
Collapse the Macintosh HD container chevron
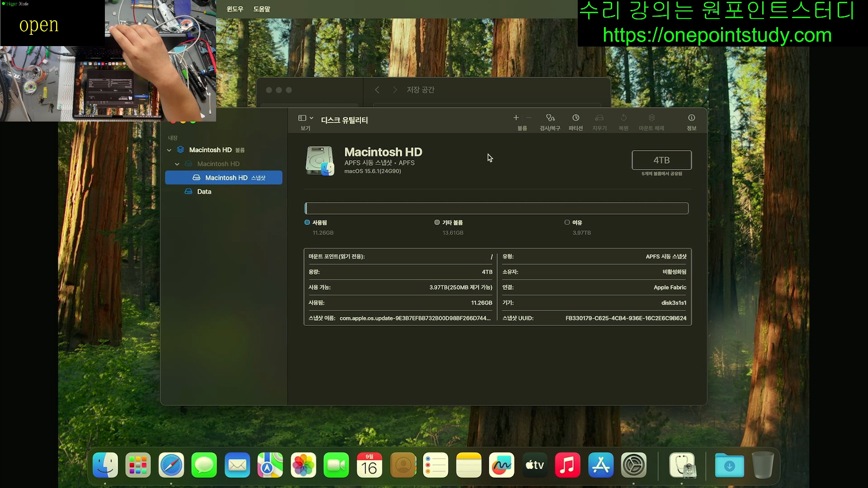[x=169, y=150]
